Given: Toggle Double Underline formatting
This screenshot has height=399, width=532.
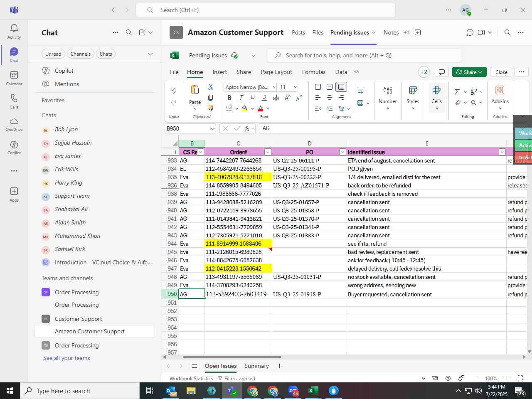Looking at the screenshot, I should 264,98.
